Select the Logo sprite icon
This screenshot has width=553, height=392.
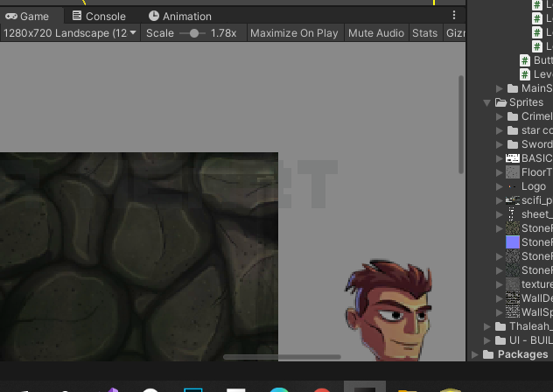coord(513,186)
